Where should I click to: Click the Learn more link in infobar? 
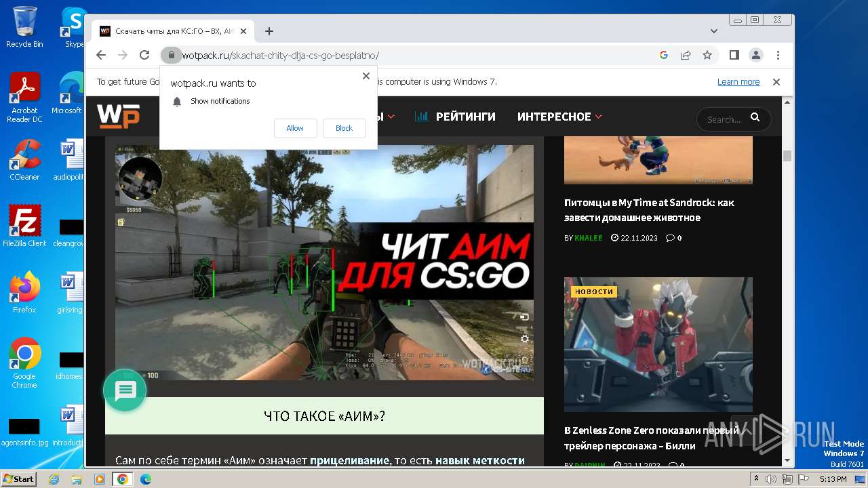click(738, 82)
